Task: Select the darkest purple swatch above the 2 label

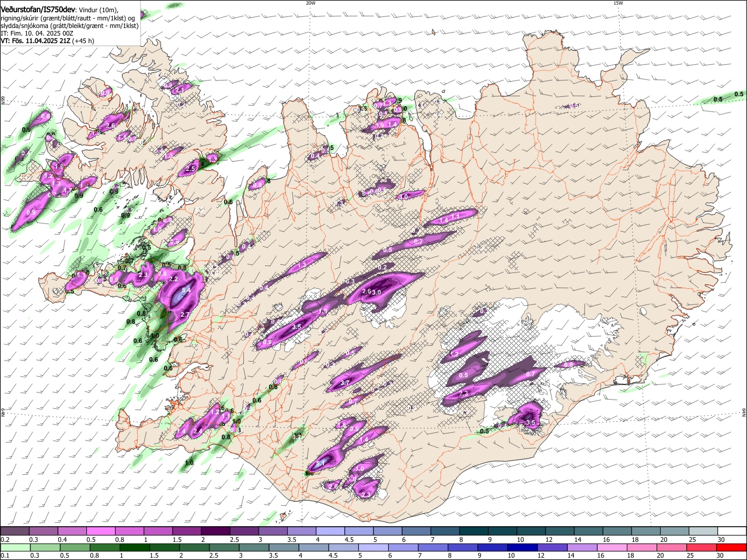Action: (x=215, y=531)
